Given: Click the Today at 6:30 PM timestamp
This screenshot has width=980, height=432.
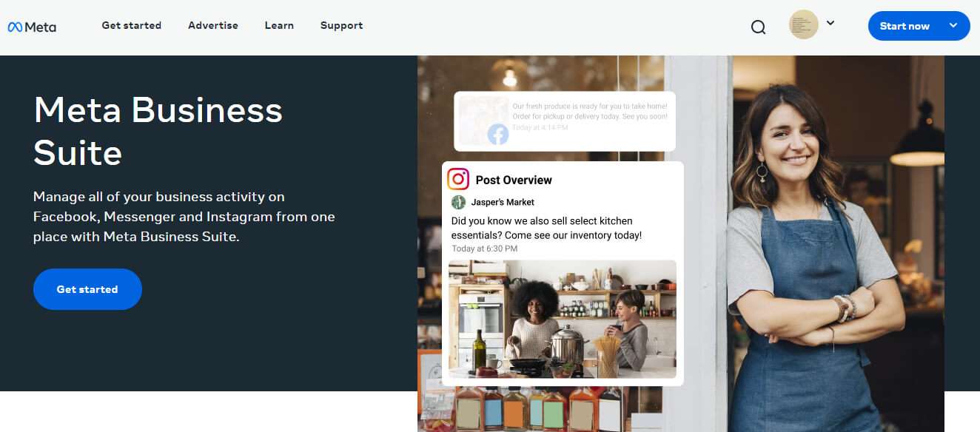Looking at the screenshot, I should point(485,249).
